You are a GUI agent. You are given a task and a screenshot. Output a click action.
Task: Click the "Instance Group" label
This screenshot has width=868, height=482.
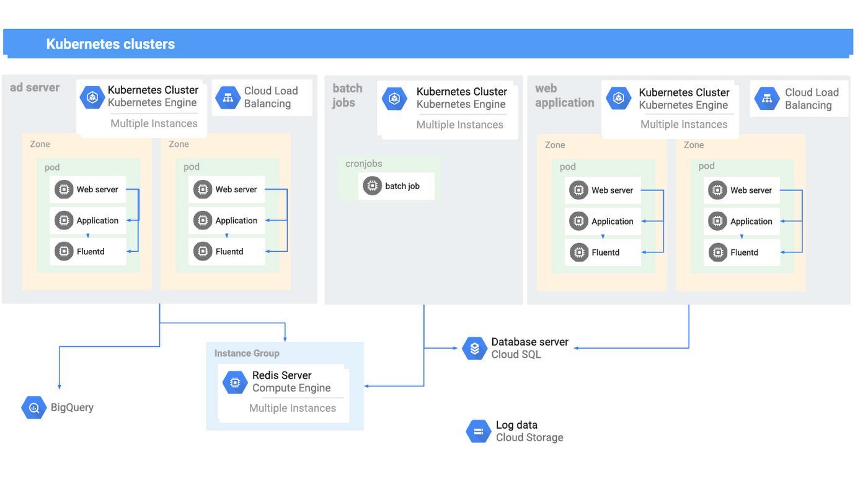pyautogui.click(x=247, y=353)
